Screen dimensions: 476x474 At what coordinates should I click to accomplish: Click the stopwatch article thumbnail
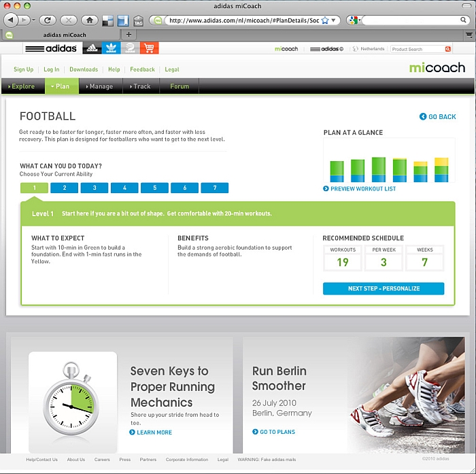pyautogui.click(x=73, y=402)
